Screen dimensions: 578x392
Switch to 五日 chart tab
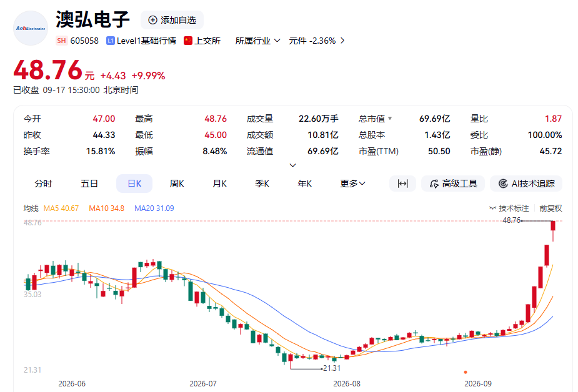[x=89, y=184]
